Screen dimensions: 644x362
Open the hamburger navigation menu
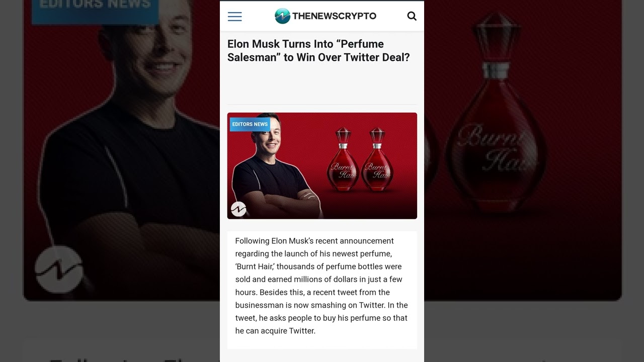pos(234,17)
